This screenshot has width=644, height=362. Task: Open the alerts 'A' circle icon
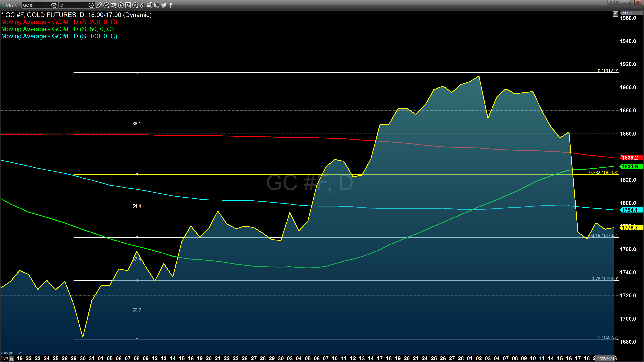click(135, 5)
